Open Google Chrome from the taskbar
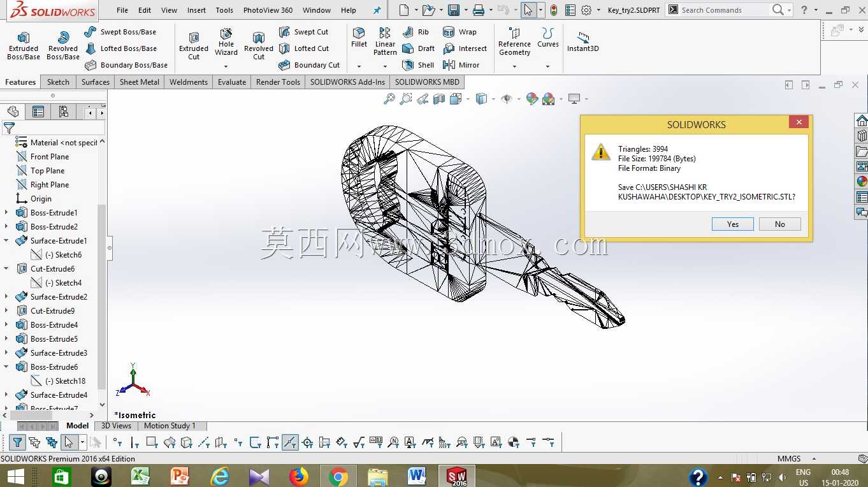868x487 pixels. (x=338, y=476)
